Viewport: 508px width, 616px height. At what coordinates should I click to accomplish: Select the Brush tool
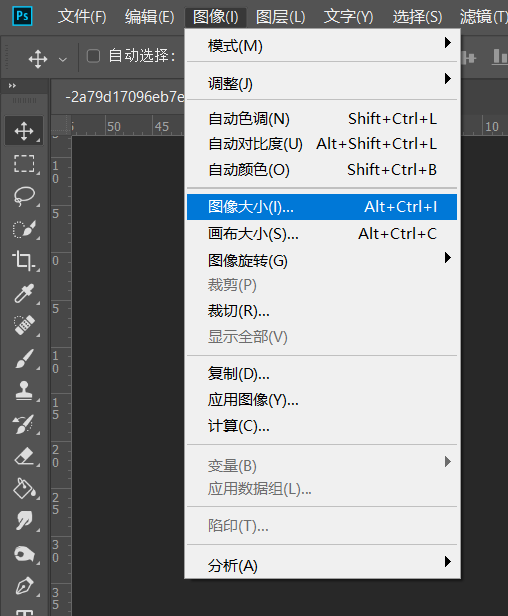(x=24, y=358)
